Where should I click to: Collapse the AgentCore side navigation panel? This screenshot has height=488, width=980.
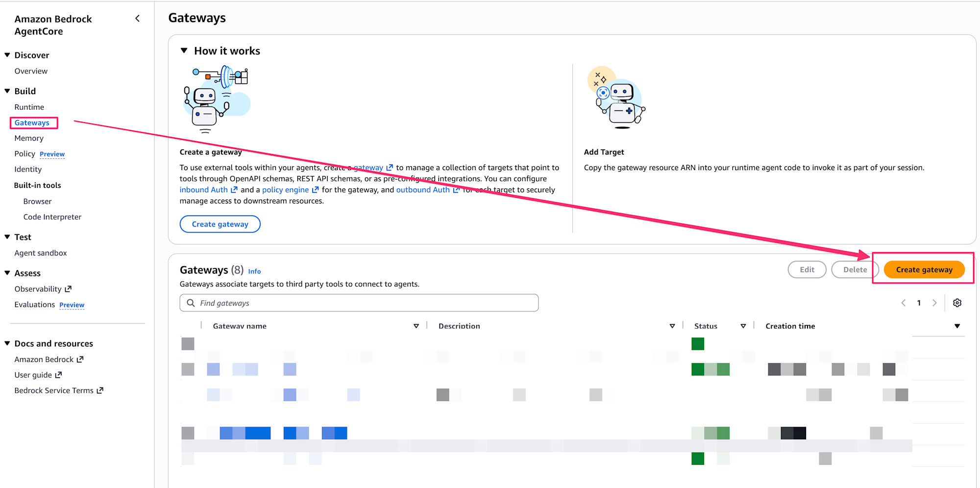pyautogui.click(x=138, y=19)
